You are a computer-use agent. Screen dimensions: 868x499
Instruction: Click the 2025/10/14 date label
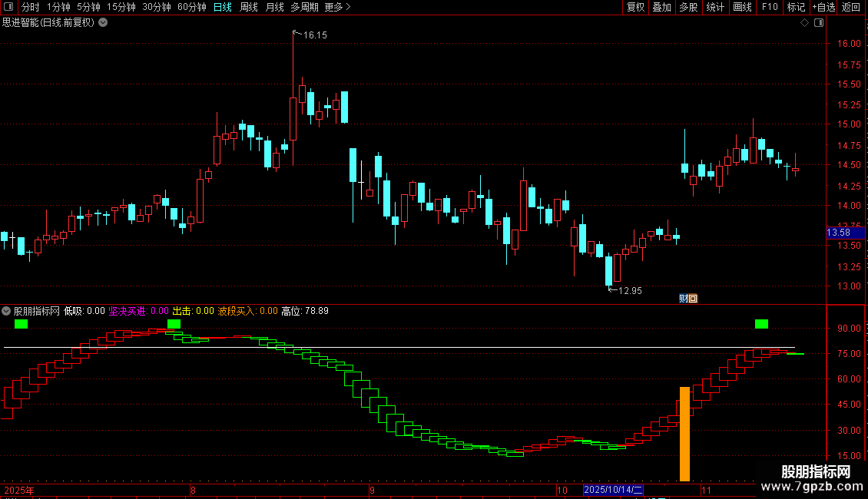point(613,490)
